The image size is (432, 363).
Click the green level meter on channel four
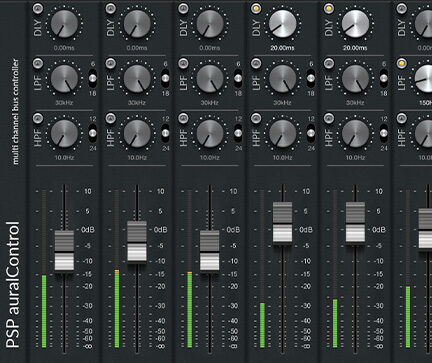click(x=262, y=325)
